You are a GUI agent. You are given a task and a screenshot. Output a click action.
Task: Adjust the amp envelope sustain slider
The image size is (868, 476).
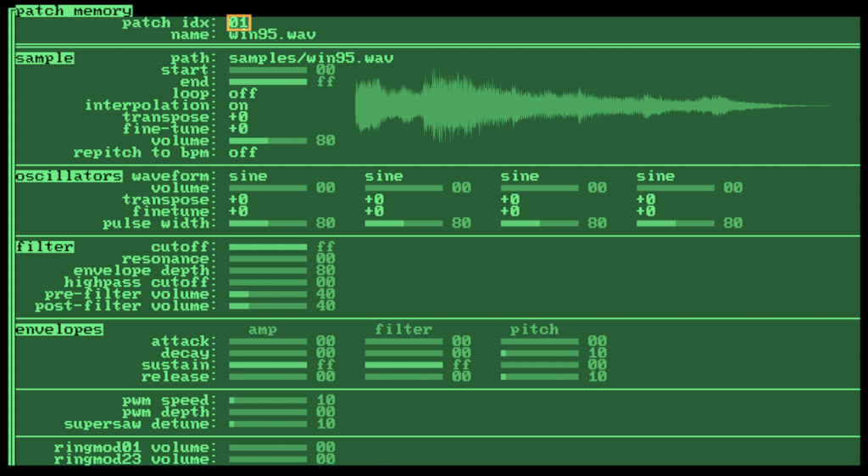point(268,365)
